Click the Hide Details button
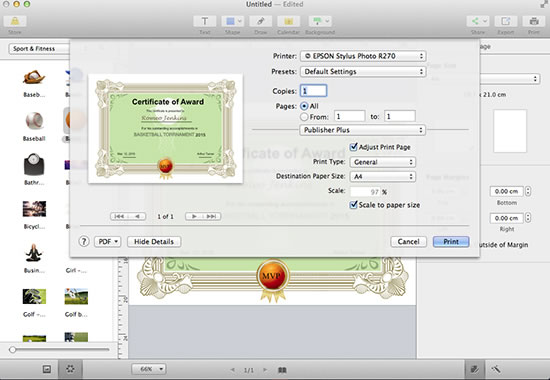 pyautogui.click(x=154, y=241)
